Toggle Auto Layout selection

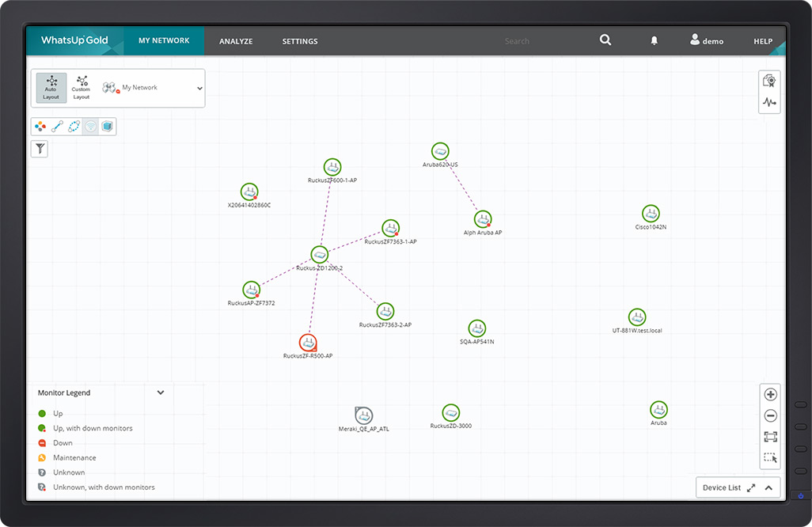(x=51, y=87)
